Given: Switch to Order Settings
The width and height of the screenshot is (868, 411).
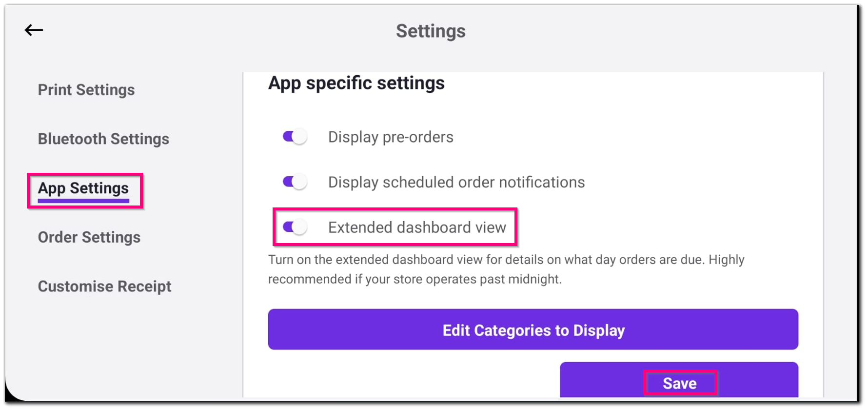Looking at the screenshot, I should pyautogui.click(x=89, y=237).
